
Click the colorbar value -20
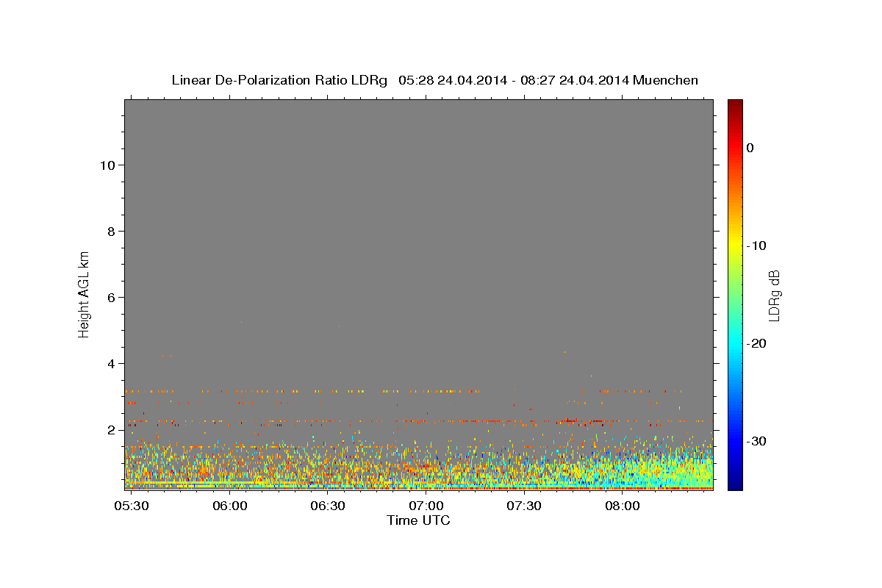[756, 343]
